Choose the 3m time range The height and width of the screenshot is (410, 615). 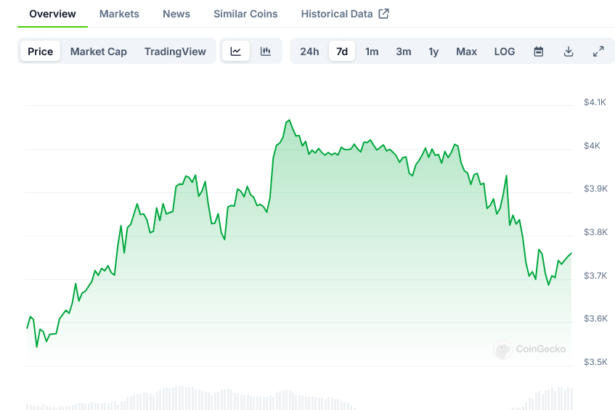(x=403, y=51)
